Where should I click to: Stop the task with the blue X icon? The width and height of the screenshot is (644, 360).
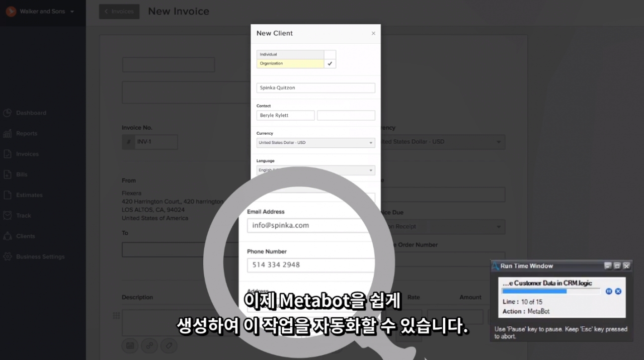(618, 291)
